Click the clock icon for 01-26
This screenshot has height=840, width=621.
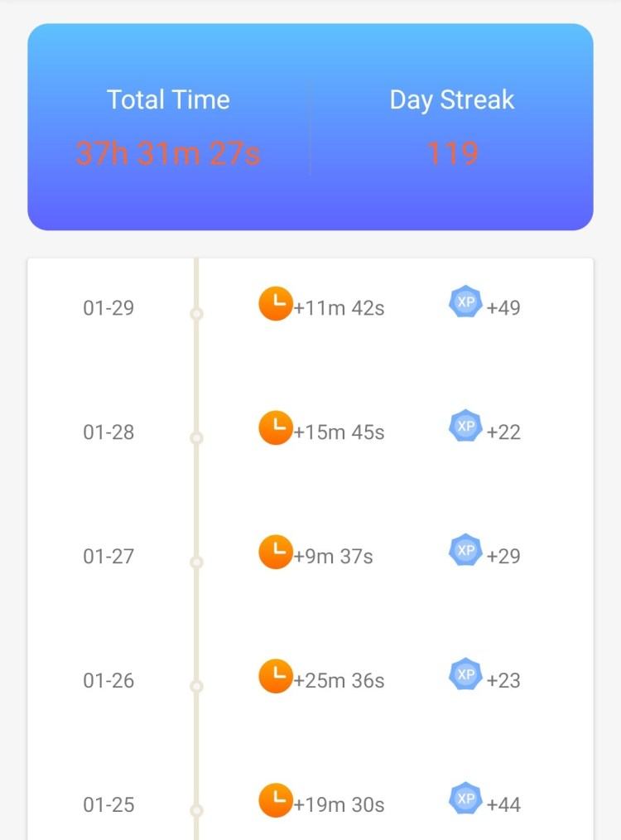coord(276,676)
